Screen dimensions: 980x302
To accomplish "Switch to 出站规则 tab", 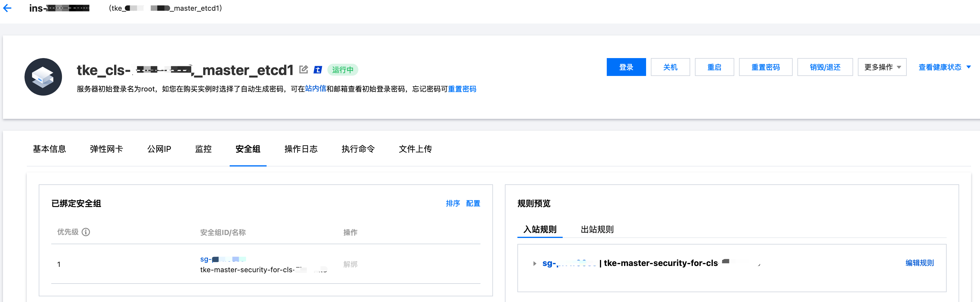I will (597, 229).
